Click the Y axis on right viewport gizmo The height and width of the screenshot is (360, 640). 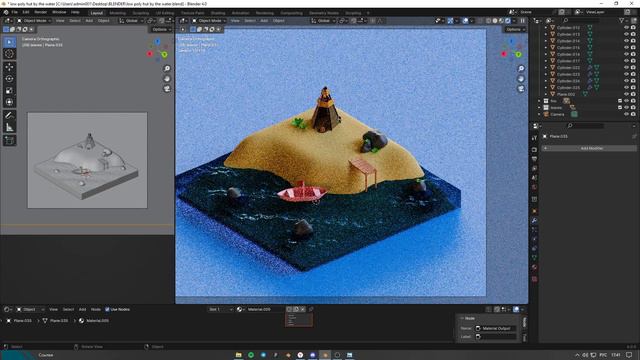point(518,54)
